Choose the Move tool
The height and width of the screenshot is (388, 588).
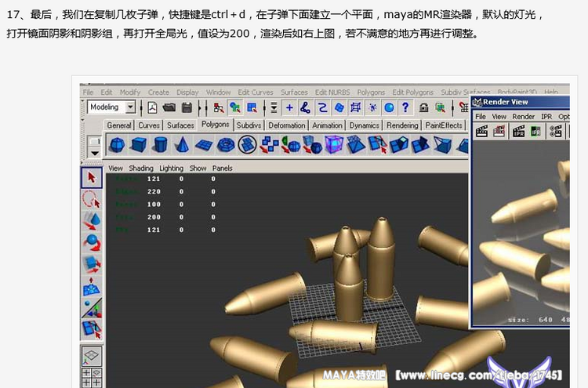coord(92,220)
